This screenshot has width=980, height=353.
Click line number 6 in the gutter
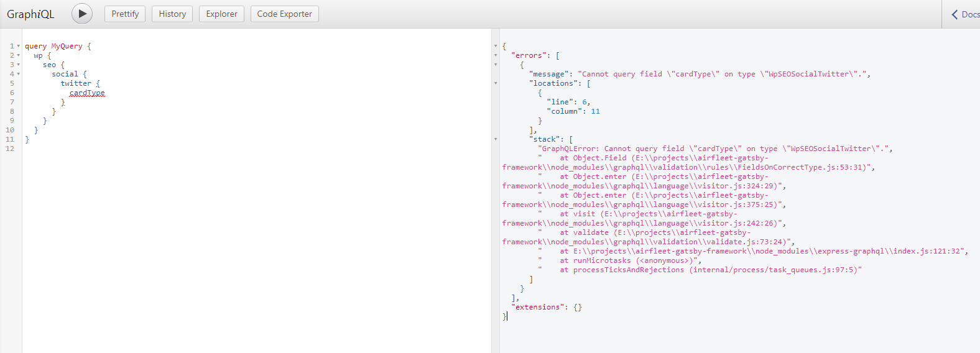click(12, 93)
